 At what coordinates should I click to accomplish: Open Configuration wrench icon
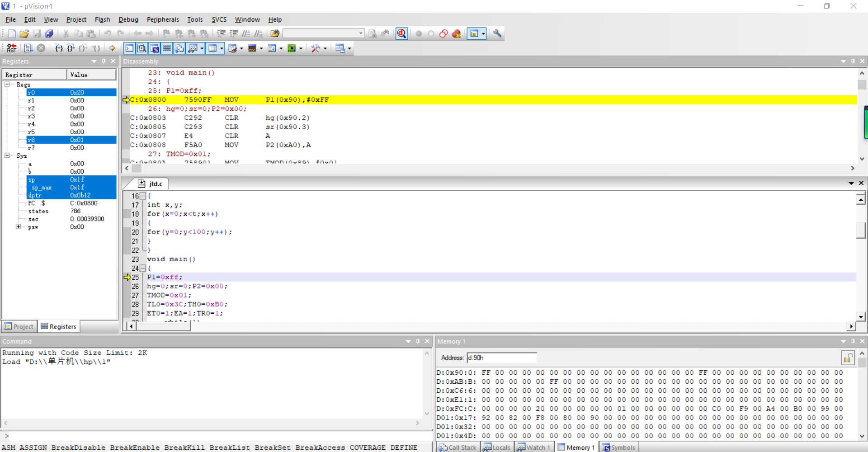click(497, 33)
